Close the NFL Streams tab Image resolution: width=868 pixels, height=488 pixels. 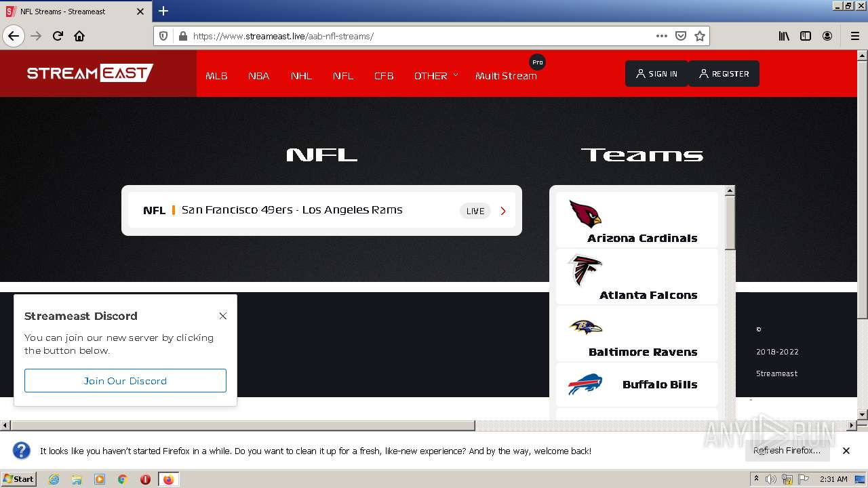point(140,12)
